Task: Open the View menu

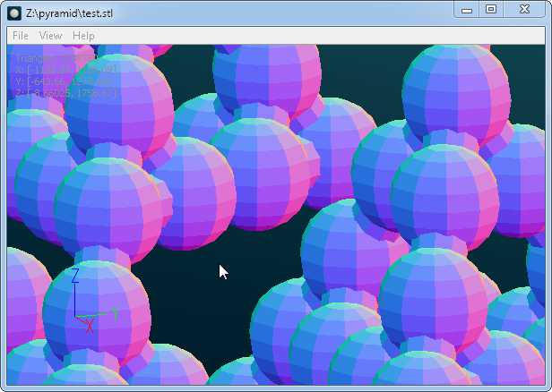Action: (50, 36)
